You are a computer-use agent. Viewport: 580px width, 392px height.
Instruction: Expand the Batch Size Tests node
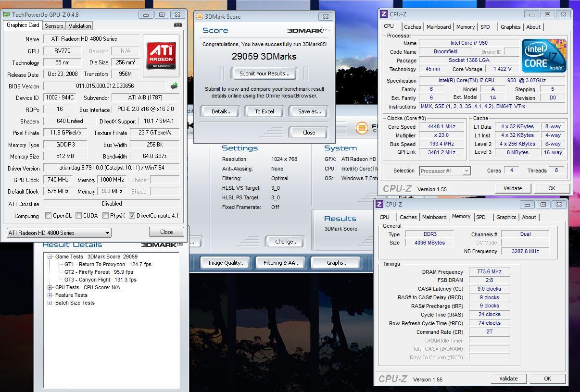pyautogui.click(x=50, y=303)
